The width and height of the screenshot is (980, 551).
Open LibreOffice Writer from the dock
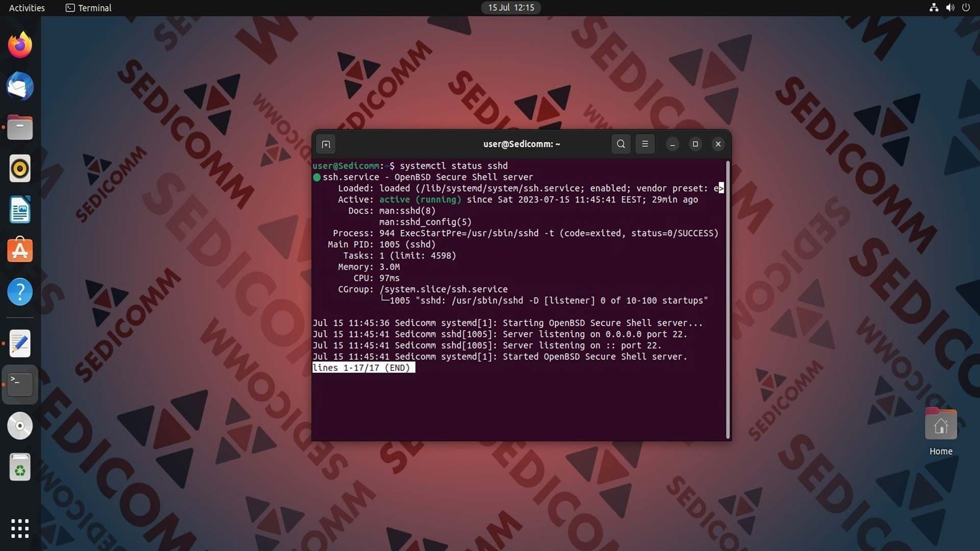pos(20,210)
